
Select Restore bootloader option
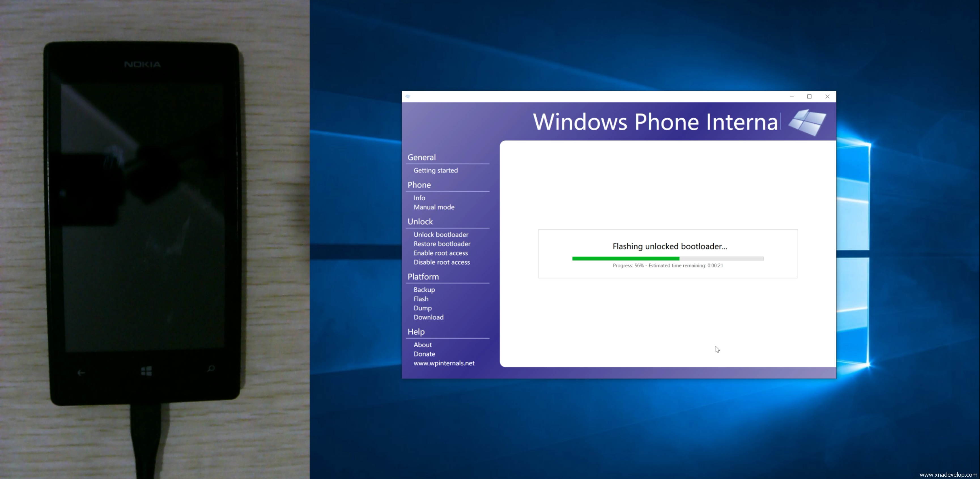pos(442,244)
